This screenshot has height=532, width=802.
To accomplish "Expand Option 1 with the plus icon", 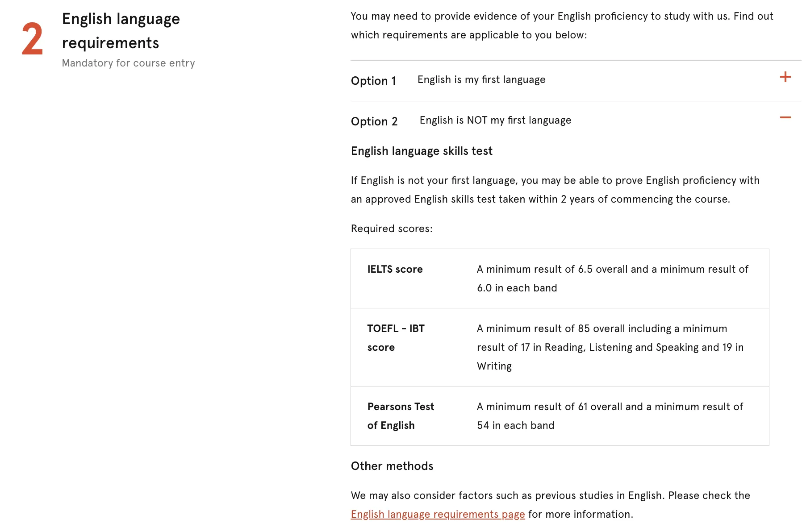I will [x=785, y=77].
